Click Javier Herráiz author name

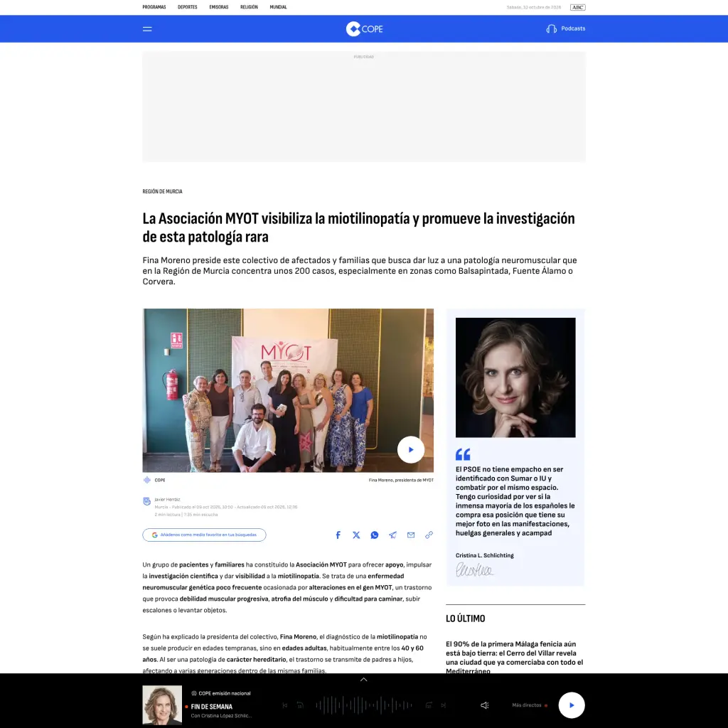[x=167, y=499]
